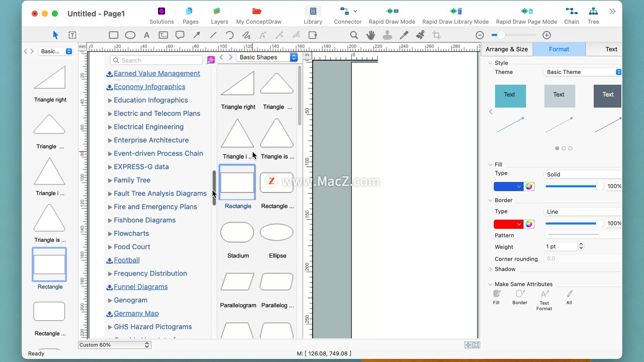Open My ConceptDraw folder
This screenshot has width=644, height=362.
point(259,15)
